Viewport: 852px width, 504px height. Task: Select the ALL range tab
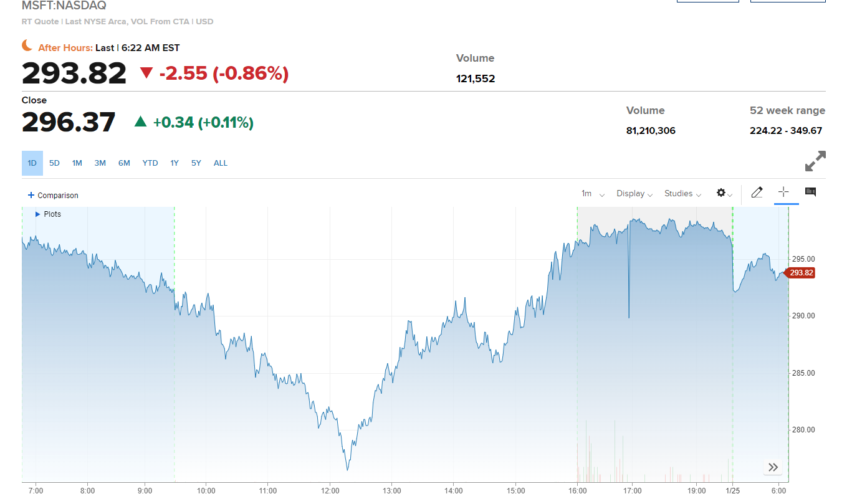(221, 163)
